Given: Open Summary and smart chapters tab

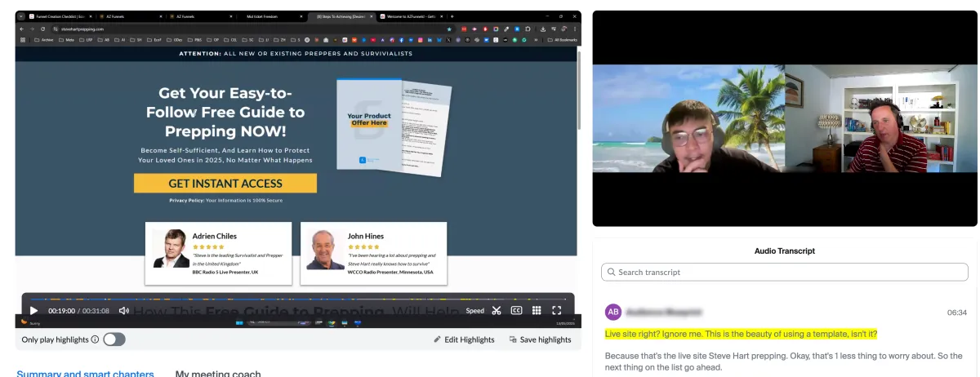Looking at the screenshot, I should 86,374.
